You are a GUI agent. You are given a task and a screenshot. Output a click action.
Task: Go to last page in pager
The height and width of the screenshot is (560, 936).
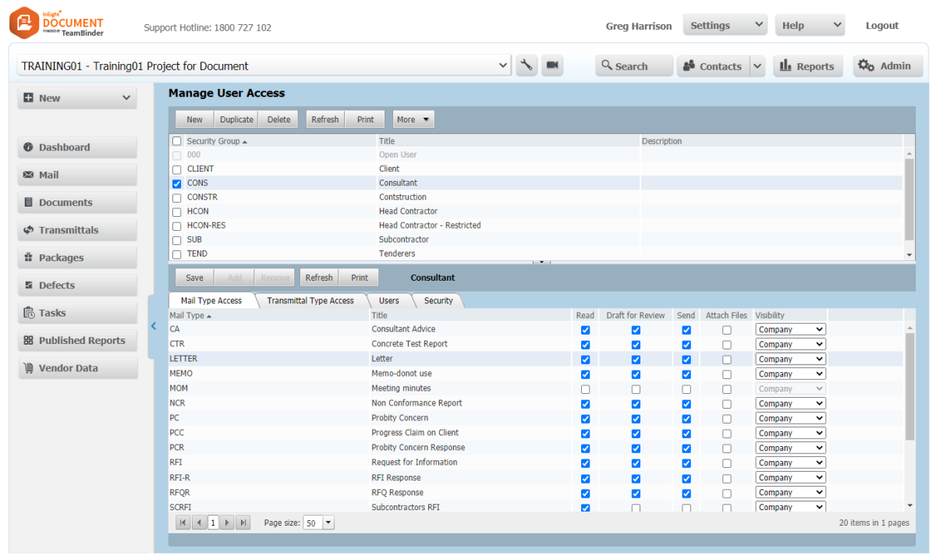(243, 523)
